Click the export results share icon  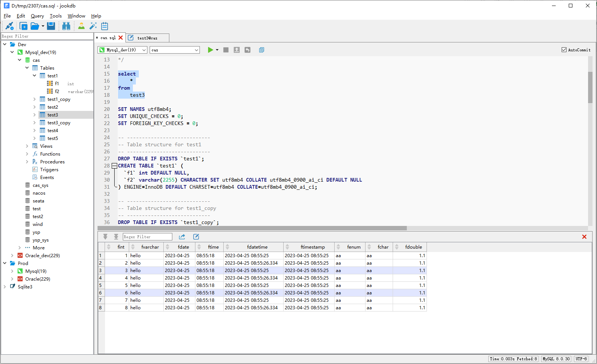tap(182, 237)
